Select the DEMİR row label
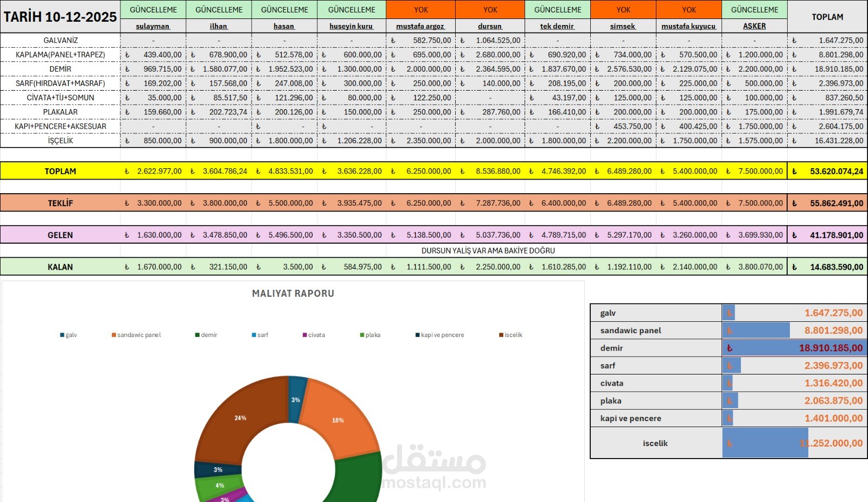Screen dimensions: 868x502 tap(60, 69)
